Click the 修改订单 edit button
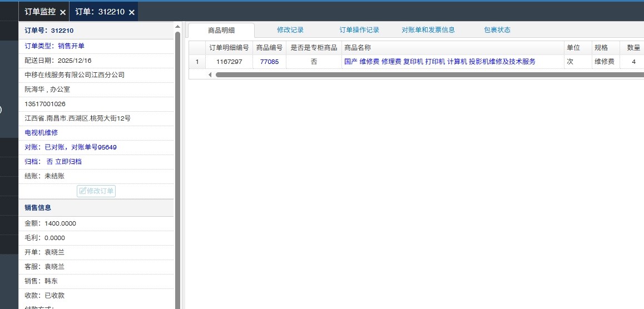Screen dimensions: 644x309 coord(96,191)
